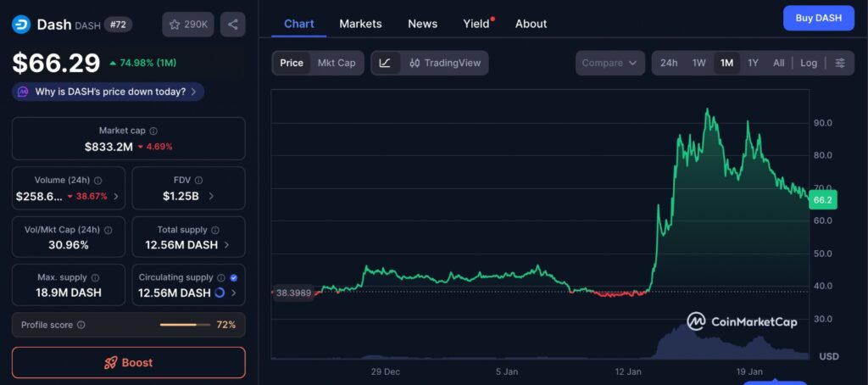This screenshot has height=385, width=868.
Task: Click the Buy DASH button
Action: point(819,19)
